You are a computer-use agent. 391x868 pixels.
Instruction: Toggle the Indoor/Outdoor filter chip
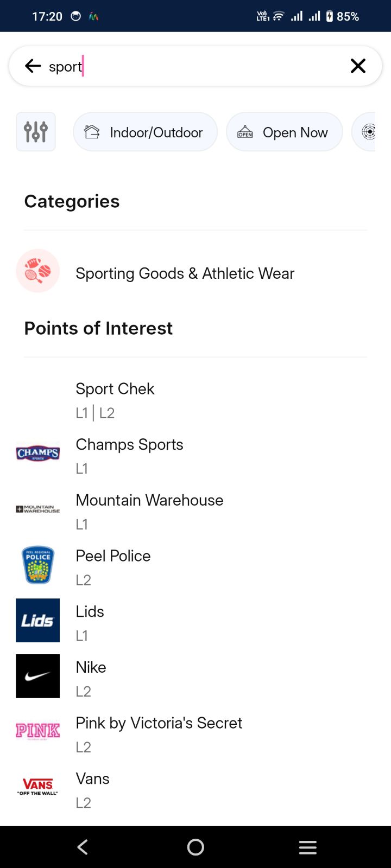pos(145,132)
